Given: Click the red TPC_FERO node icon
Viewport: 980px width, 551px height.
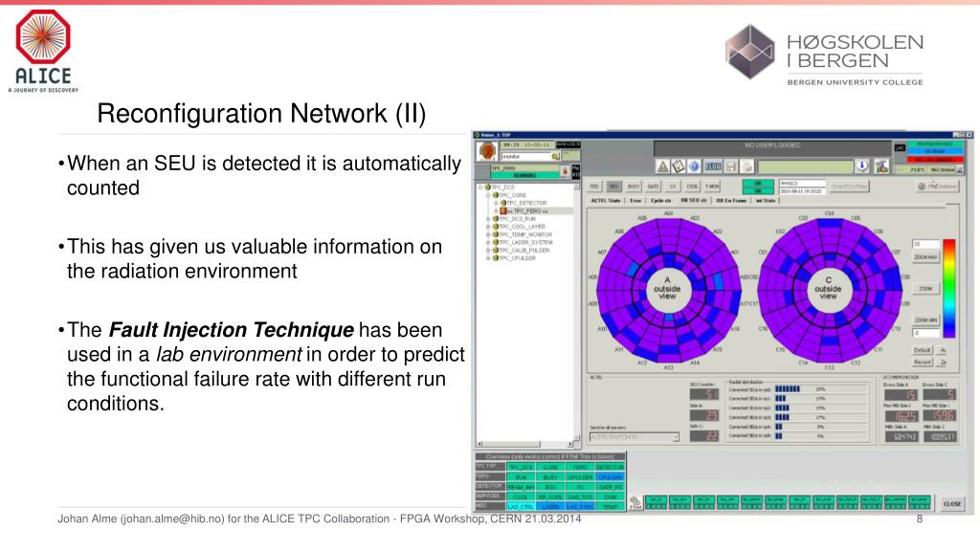Looking at the screenshot, I should coord(503,211).
